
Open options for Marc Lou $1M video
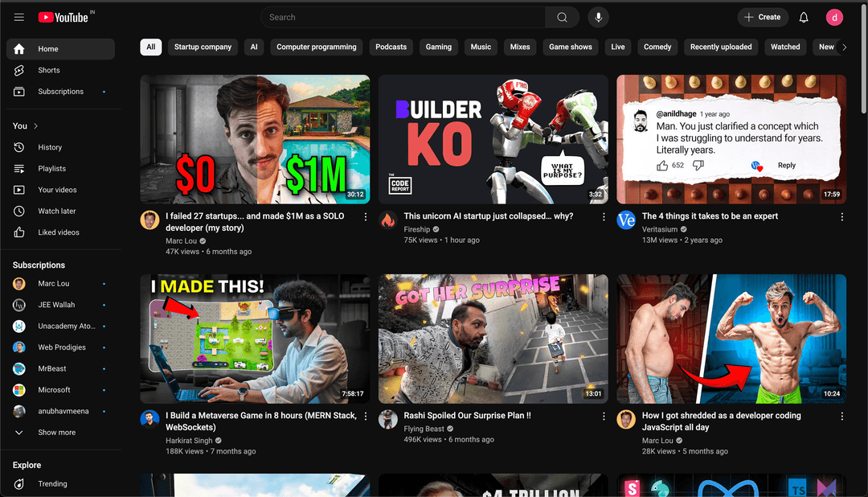coord(366,217)
